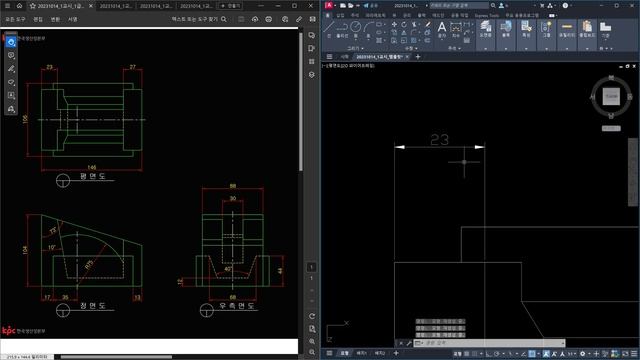Select the freehand draw tool in PDF toolbar

pos(11,82)
